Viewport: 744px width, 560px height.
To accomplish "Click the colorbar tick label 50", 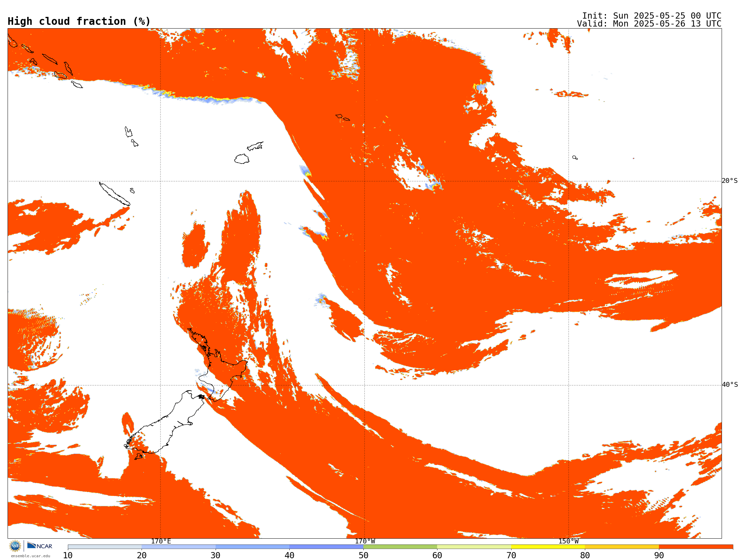I will point(363,556).
